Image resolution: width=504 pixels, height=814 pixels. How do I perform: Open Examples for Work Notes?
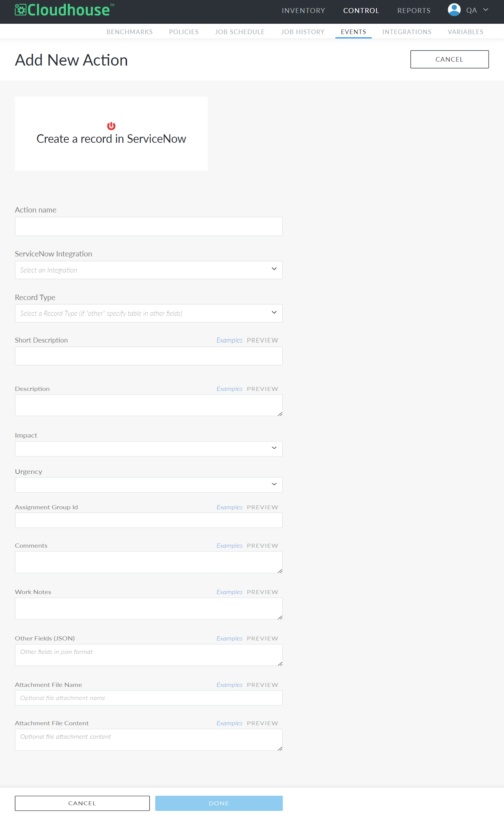pyautogui.click(x=229, y=592)
